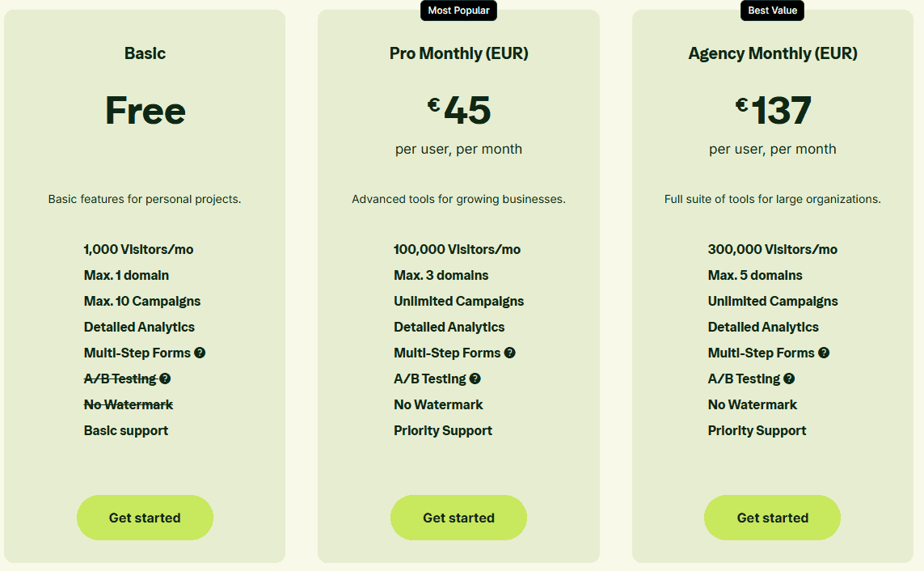Viewport: 924px width, 571px height.
Task: Click the question mark next to Agency A/B Testing
Action: pyautogui.click(x=788, y=379)
